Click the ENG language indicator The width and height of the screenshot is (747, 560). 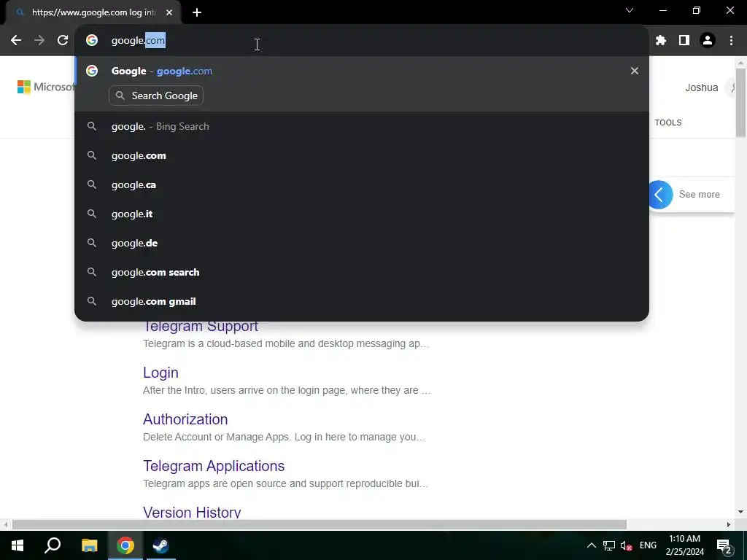(648, 545)
